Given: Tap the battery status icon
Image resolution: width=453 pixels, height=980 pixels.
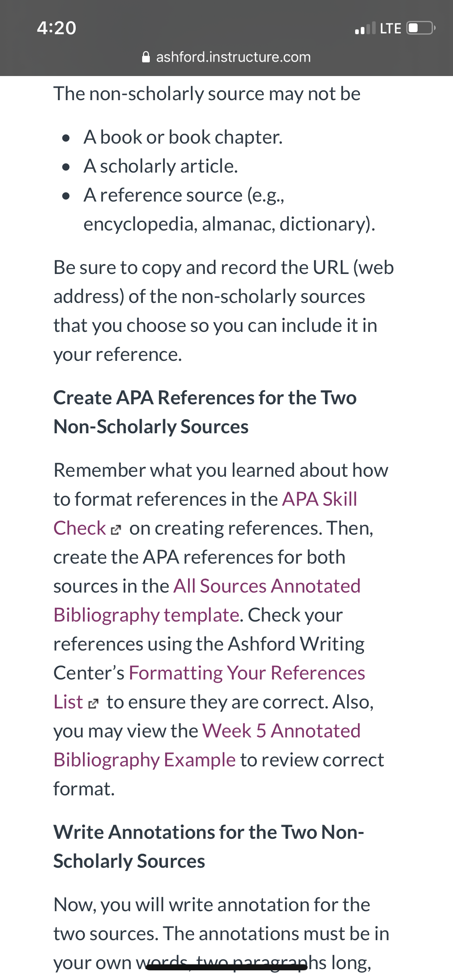Looking at the screenshot, I should (421, 28).
